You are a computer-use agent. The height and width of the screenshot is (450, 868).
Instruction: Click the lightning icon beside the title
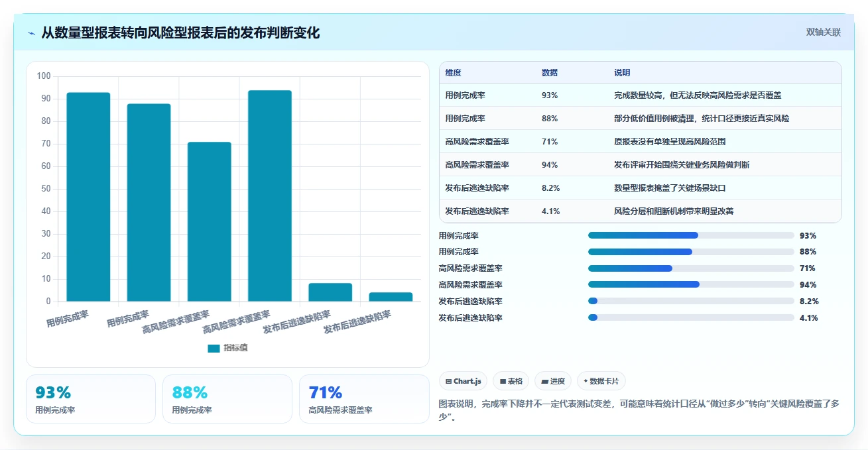point(31,33)
